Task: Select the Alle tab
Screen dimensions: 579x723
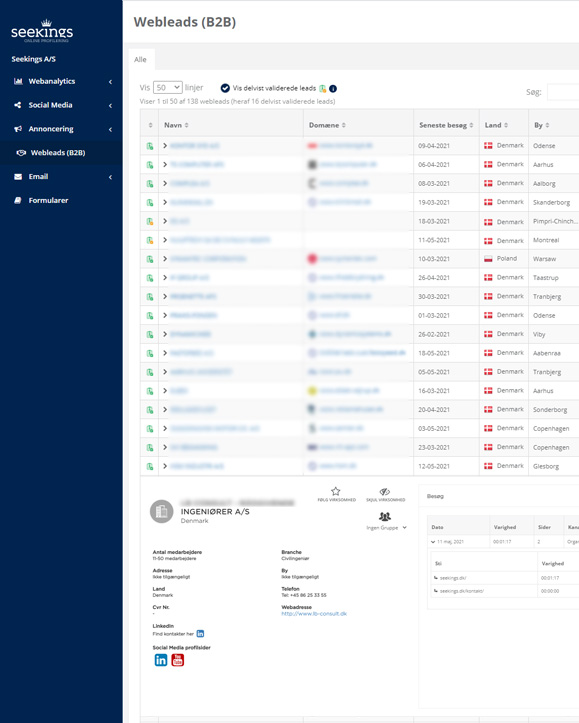Action: [141, 59]
